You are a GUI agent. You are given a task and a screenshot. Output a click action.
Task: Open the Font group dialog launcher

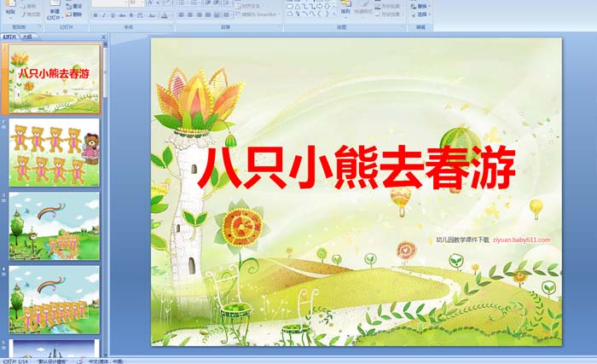point(171,26)
